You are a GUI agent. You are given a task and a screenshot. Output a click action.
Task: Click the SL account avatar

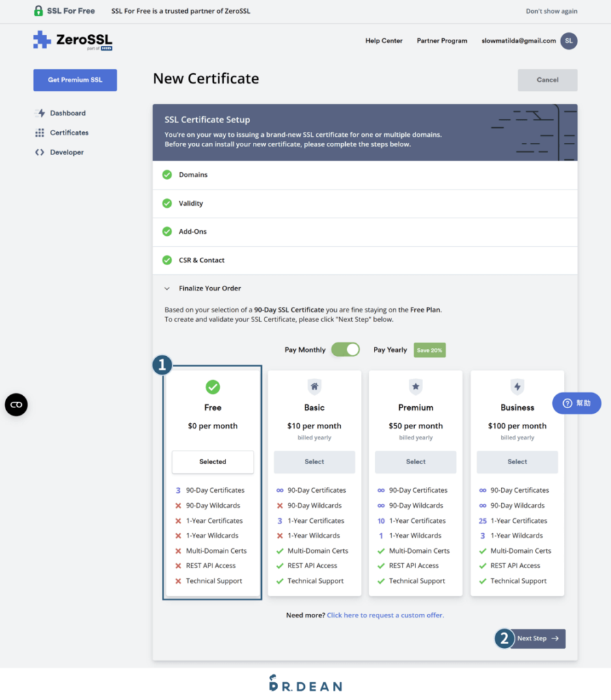[x=569, y=41]
